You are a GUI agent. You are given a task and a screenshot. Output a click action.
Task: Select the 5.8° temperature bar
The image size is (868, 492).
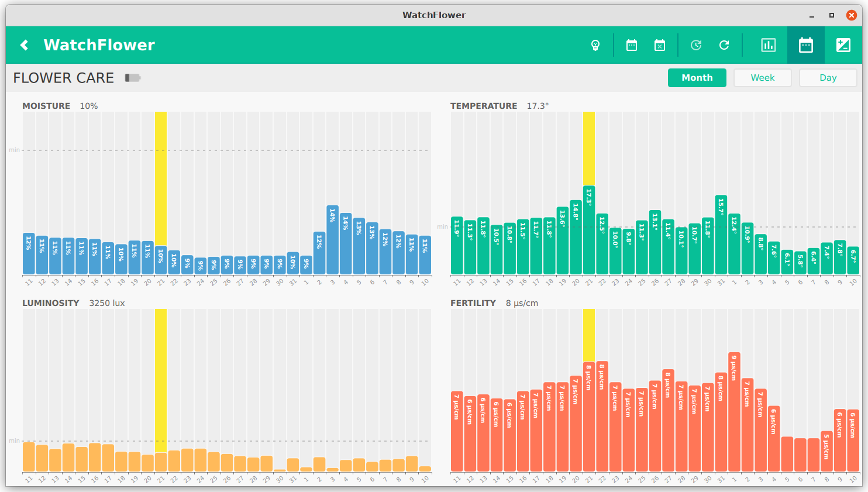[800, 263]
